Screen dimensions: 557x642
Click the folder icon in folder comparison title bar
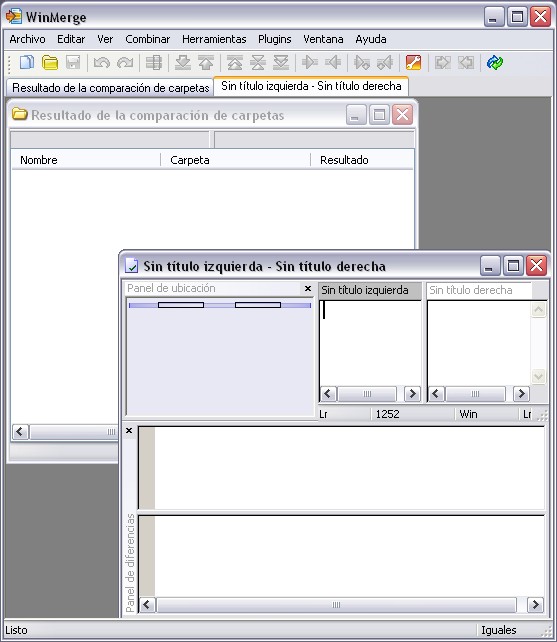[19, 114]
